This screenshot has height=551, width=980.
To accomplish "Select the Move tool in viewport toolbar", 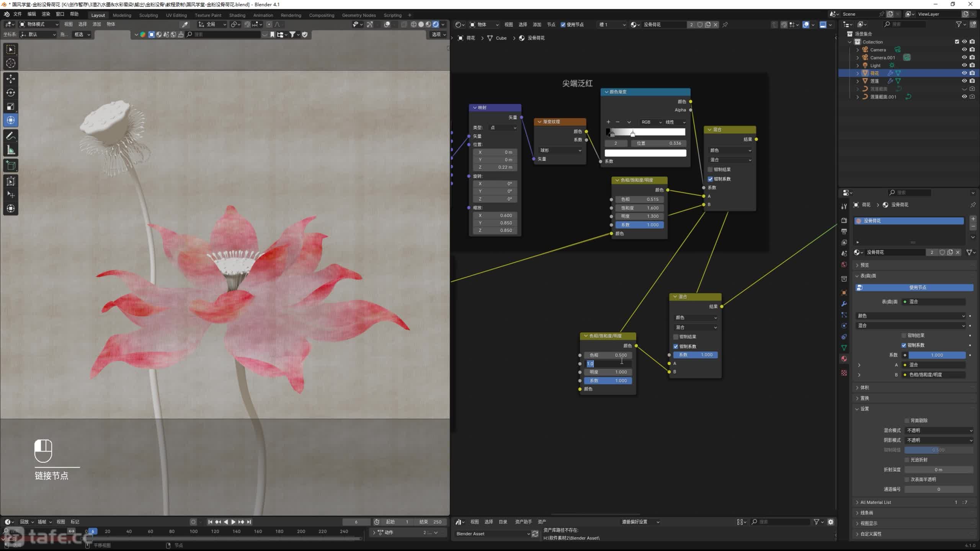I will [11, 79].
